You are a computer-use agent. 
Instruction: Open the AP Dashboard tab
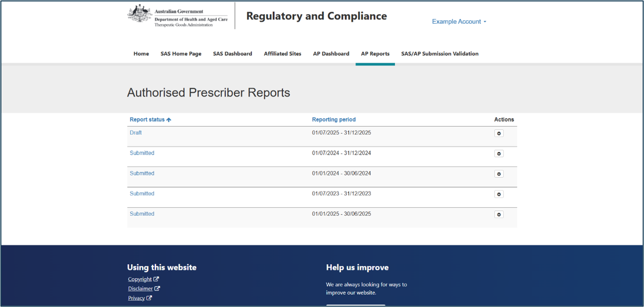coord(331,54)
